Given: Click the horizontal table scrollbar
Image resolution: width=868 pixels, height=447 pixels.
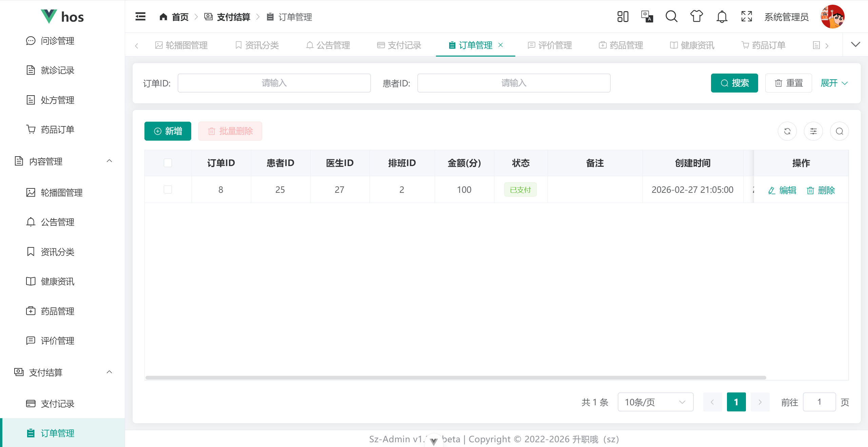Looking at the screenshot, I should tap(455, 378).
